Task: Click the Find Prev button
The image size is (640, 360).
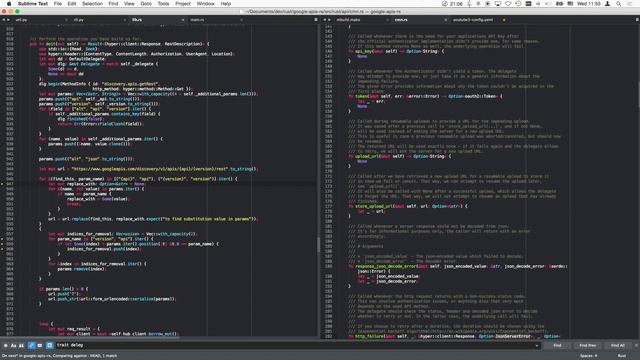Action: [587, 345]
